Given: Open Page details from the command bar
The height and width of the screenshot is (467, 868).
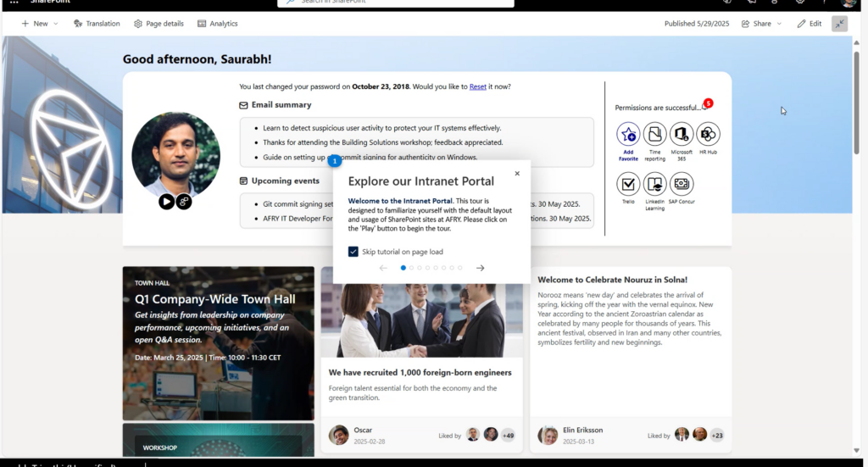Looking at the screenshot, I should click(x=159, y=24).
